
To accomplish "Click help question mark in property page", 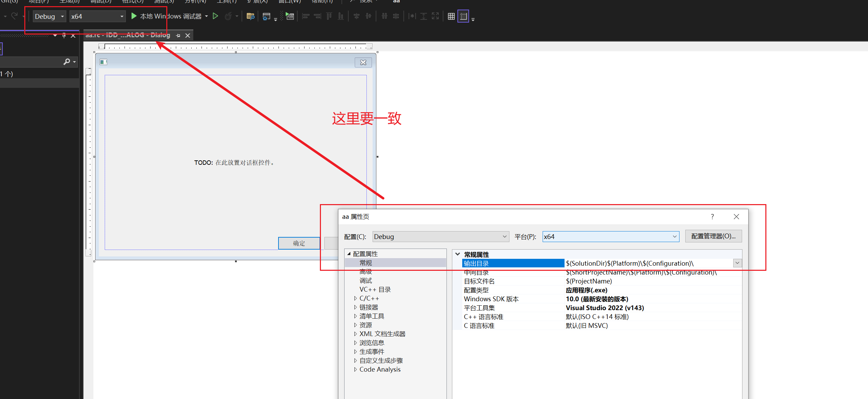I will [712, 216].
